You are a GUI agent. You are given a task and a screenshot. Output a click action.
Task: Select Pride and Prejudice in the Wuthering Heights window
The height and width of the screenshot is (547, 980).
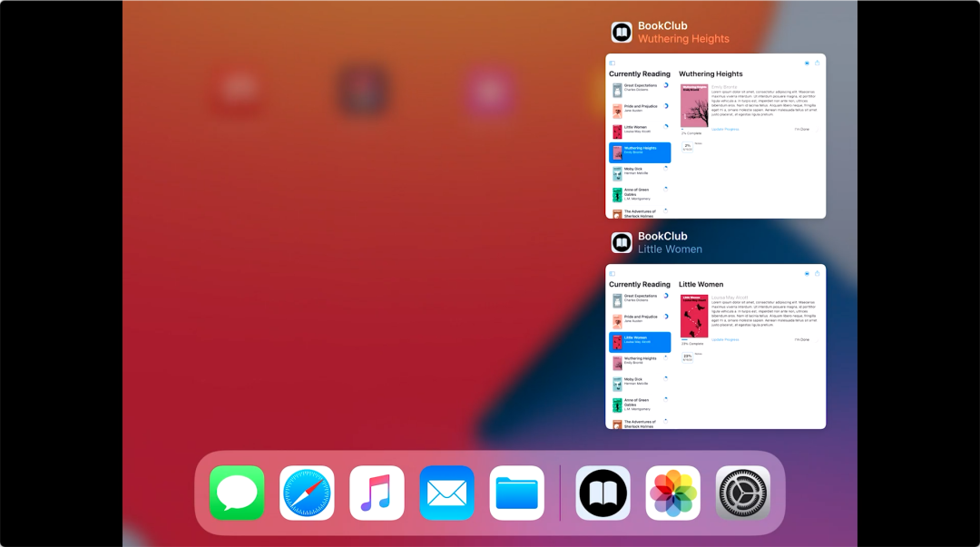pyautogui.click(x=640, y=111)
